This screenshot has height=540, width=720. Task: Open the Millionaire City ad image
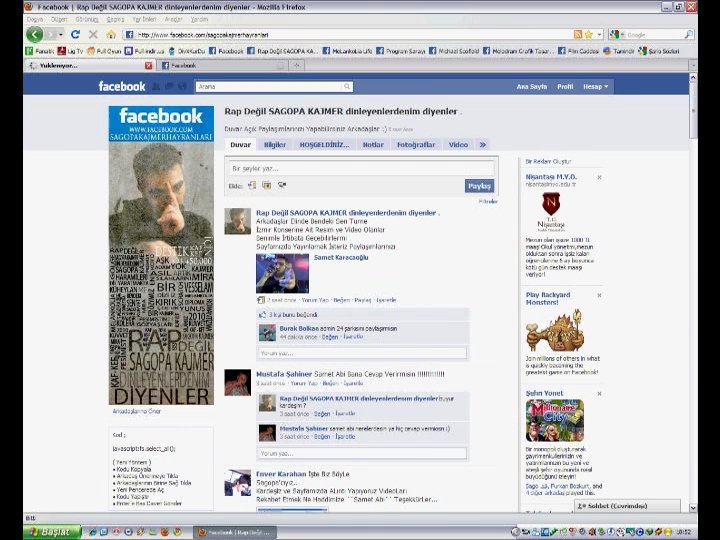[x=555, y=420]
